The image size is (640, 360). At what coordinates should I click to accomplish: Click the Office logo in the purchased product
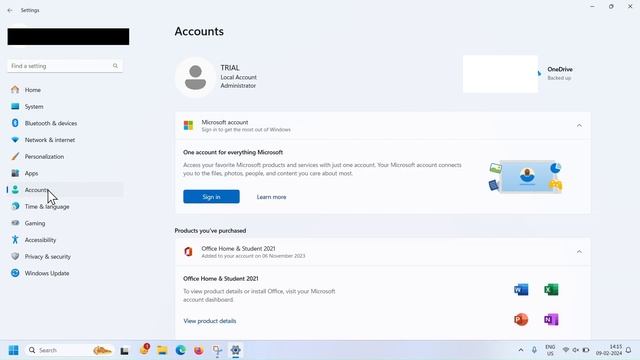[188, 252]
